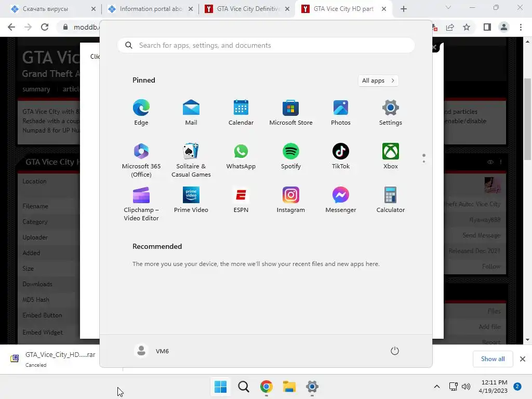This screenshot has height=399, width=532.
Task: Open taskbar Search
Action: [x=243, y=387]
